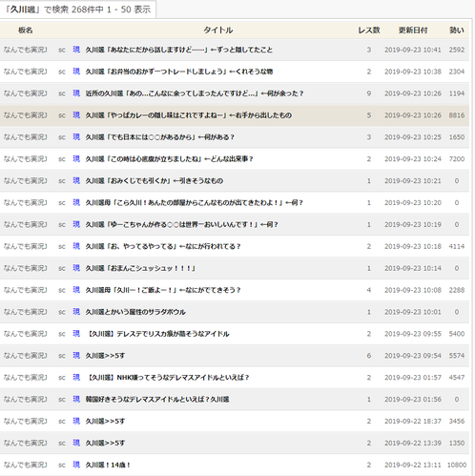475x476 pixels.
Task: Click sc link in 韓国好きそうな row
Action: (62, 400)
